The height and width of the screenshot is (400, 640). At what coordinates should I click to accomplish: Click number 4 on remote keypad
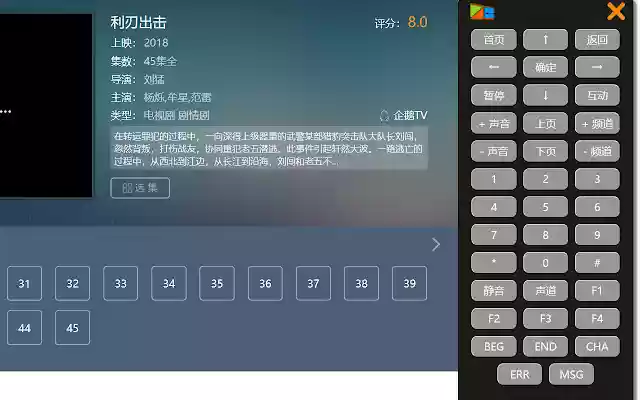pyautogui.click(x=493, y=207)
